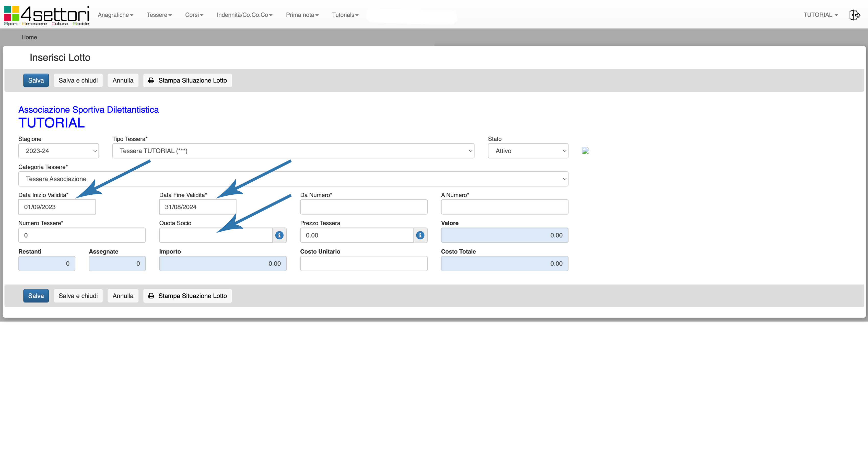Screen dimensions: 868x466
Task: Click the top Salva button
Action: pos(36,80)
